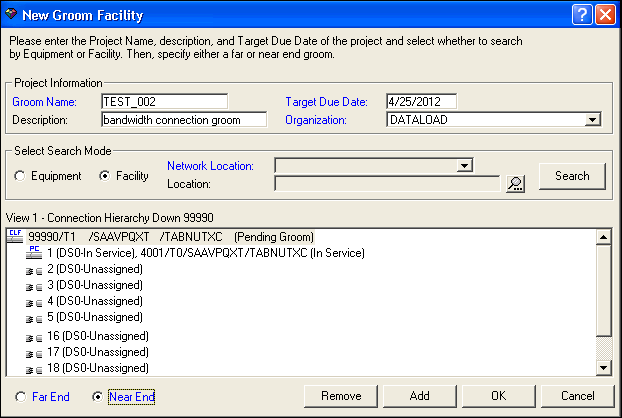The image size is (622, 418).
Task: Click the Organization label
Action: pyautogui.click(x=316, y=120)
